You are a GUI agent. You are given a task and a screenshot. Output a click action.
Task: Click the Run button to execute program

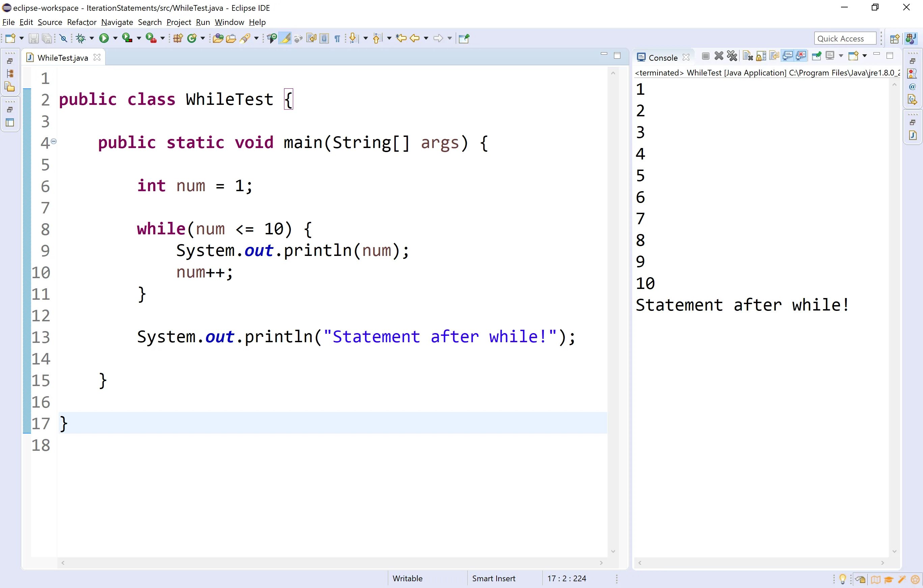click(103, 38)
